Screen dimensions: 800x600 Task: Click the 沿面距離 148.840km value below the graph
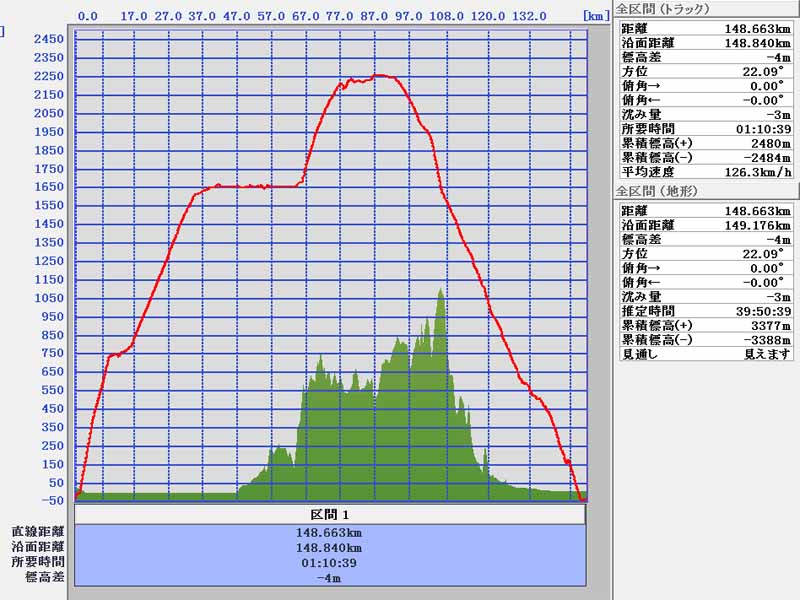[x=329, y=548]
